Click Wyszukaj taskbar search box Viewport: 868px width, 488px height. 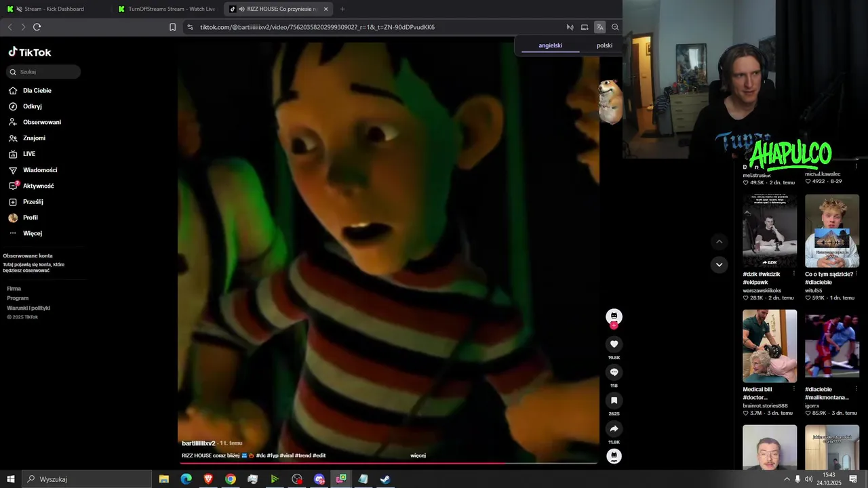tap(87, 479)
